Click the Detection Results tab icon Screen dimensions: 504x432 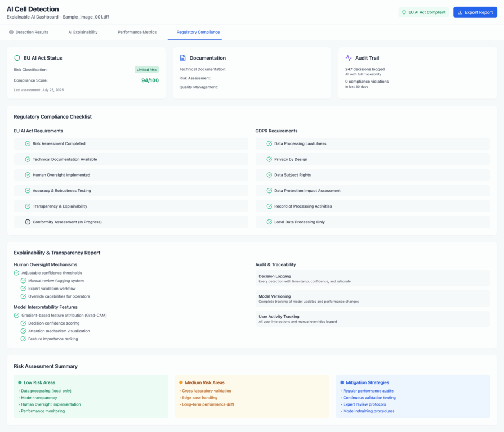pos(11,32)
